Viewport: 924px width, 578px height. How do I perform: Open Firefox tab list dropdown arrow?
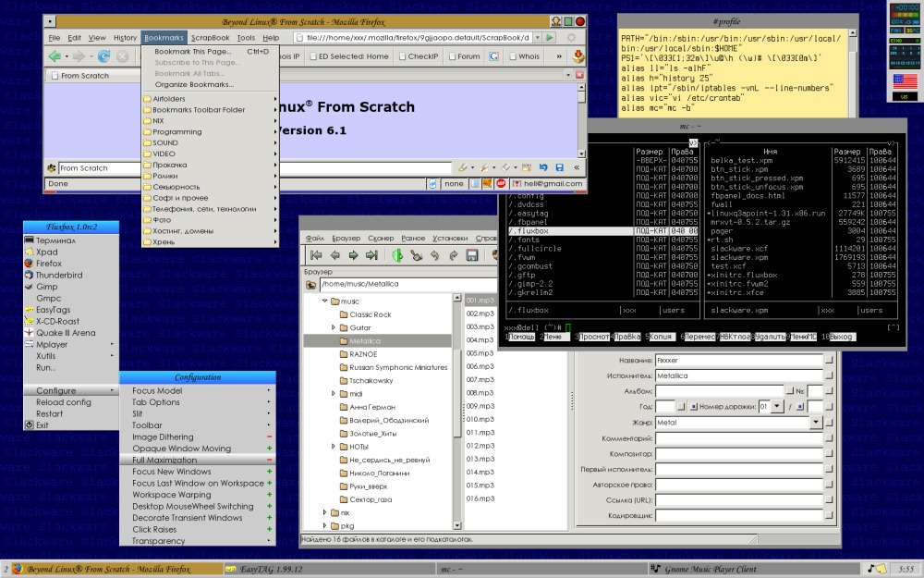(x=568, y=75)
